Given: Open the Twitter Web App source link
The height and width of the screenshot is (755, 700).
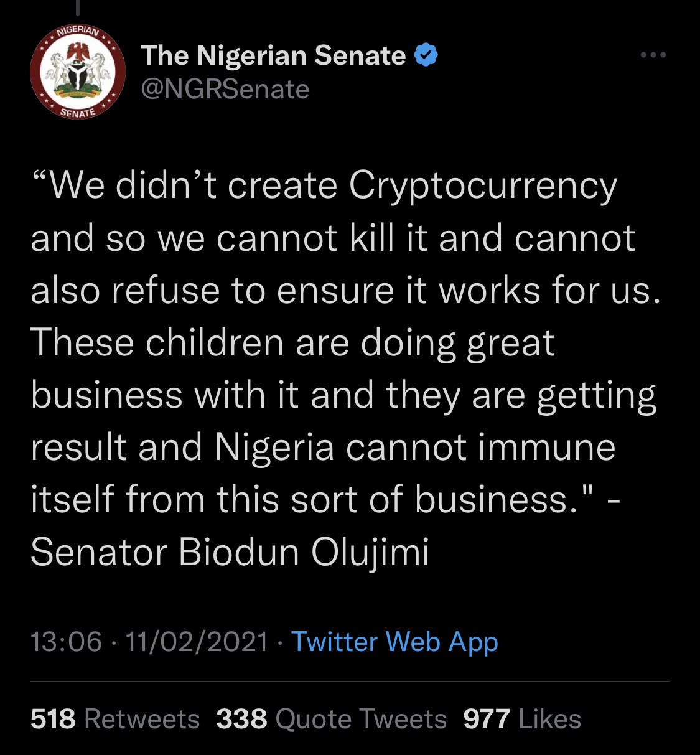Looking at the screenshot, I should tap(395, 642).
